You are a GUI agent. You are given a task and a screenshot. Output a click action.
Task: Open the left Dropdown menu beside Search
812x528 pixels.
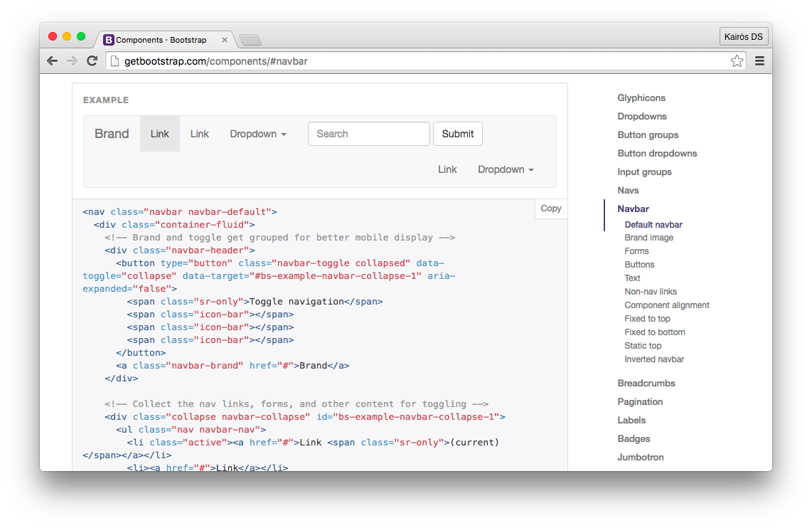pos(258,134)
